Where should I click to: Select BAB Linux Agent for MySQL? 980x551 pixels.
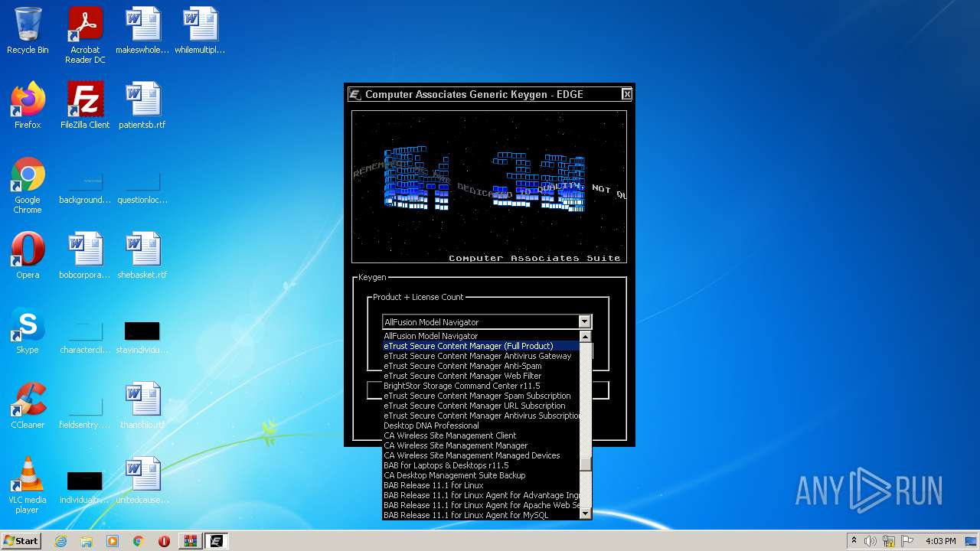(481, 515)
